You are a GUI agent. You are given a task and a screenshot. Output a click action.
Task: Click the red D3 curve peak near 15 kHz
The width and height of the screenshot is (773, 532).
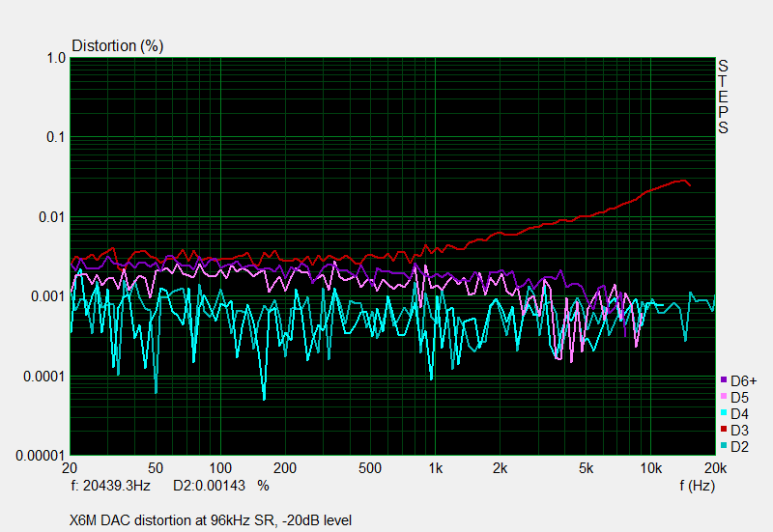click(x=683, y=181)
